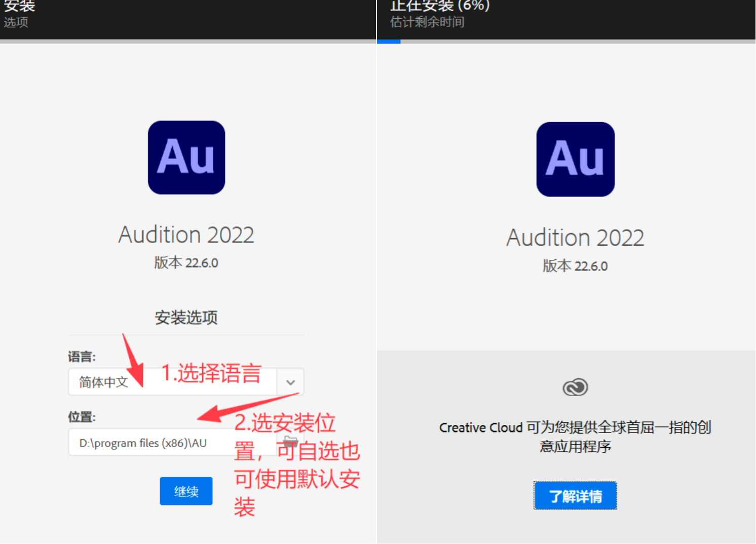The width and height of the screenshot is (756, 544).
Task: Click the Audition 2022 title in options window
Action: [x=186, y=235]
